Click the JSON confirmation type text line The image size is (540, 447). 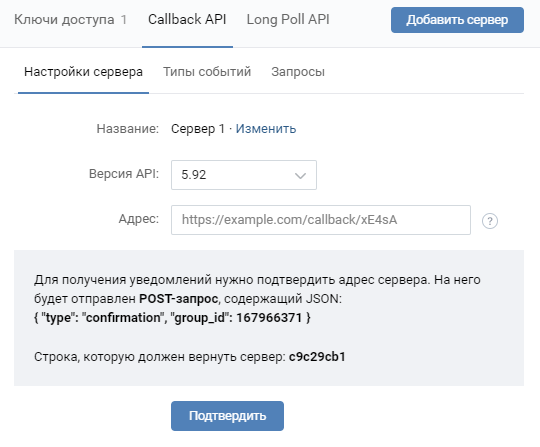[x=172, y=318]
